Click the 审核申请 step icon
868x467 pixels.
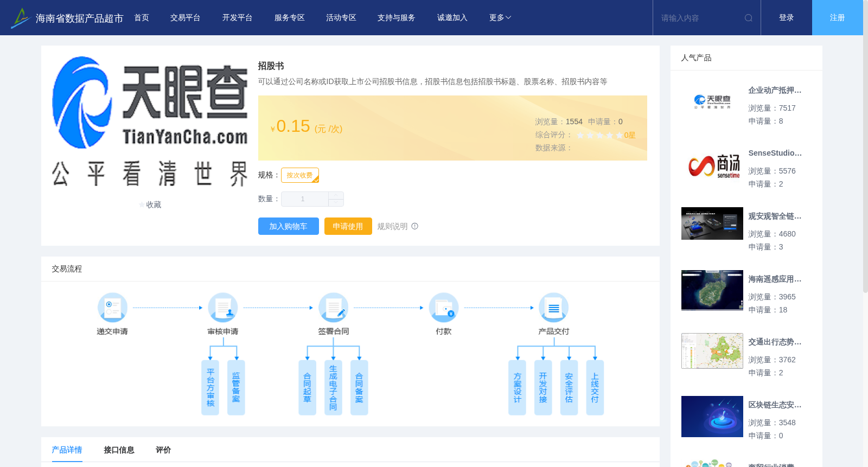point(223,308)
